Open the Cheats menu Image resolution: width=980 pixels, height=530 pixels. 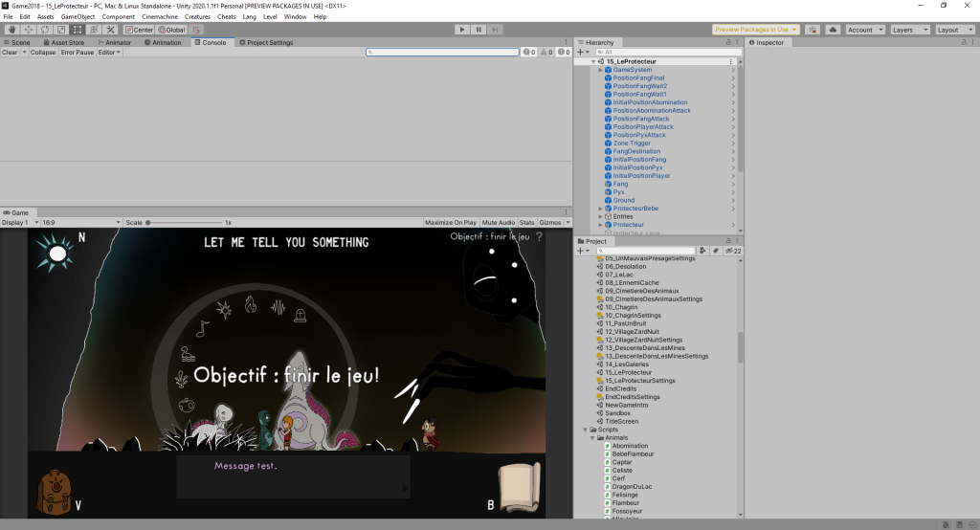[x=226, y=17]
